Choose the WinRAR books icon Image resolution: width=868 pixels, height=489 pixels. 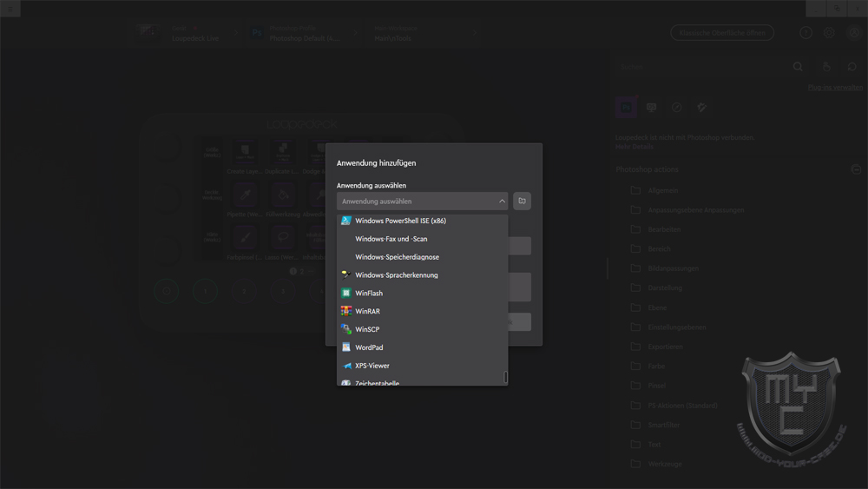click(346, 311)
